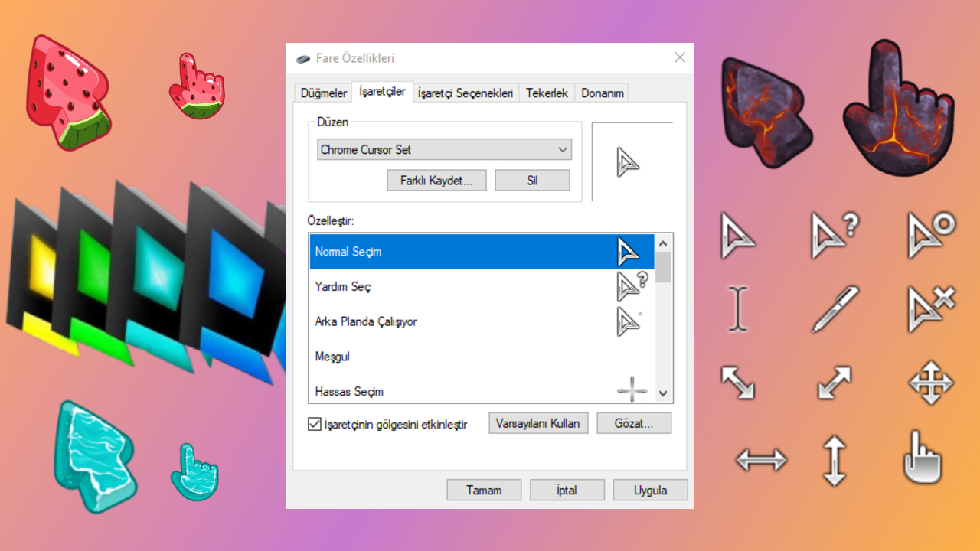Click the chrome help select cursor icon

[x=835, y=235]
